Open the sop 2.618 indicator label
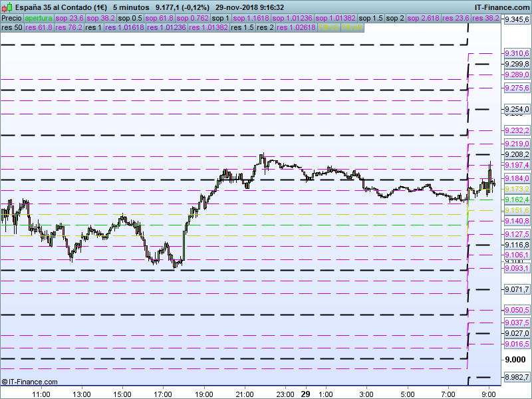The image size is (532, 399). pyautogui.click(x=423, y=19)
